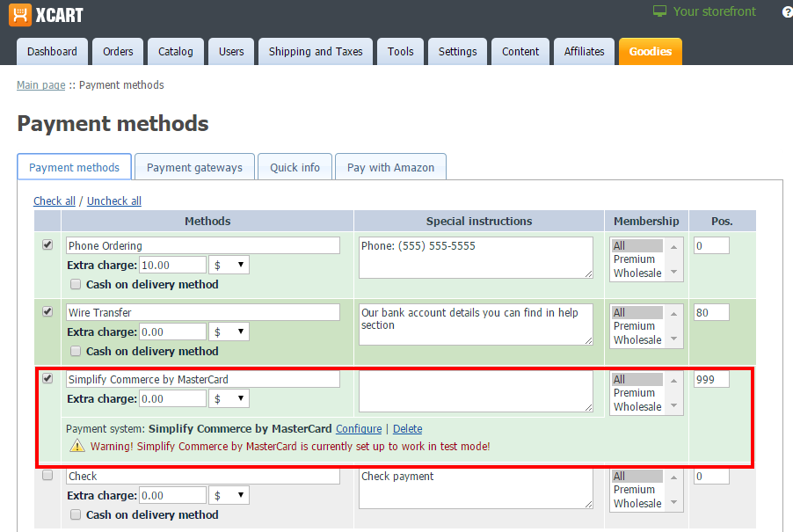Click Check extra charge amount field

click(x=173, y=496)
